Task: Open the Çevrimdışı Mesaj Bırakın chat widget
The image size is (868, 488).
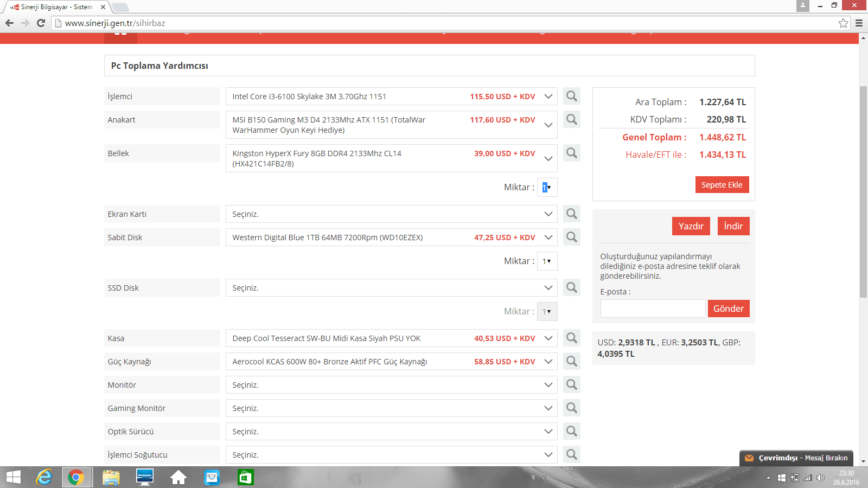Action: point(796,458)
